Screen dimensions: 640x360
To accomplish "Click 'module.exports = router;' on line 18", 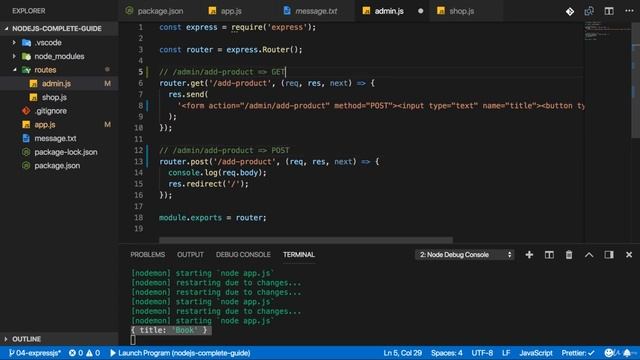I will 213,218.
